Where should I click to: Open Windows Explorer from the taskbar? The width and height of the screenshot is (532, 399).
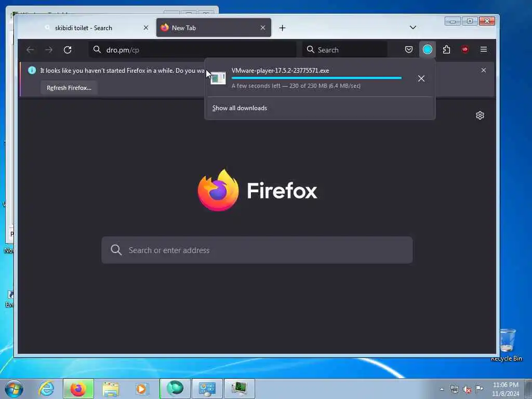pos(111,389)
